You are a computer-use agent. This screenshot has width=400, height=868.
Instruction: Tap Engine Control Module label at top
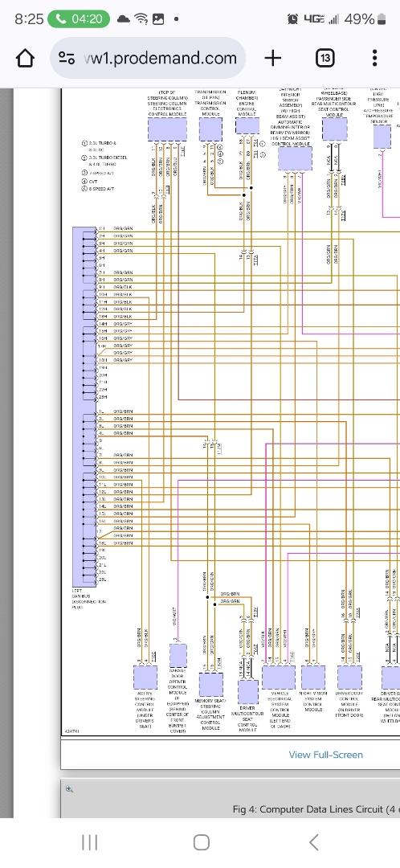coord(247,102)
